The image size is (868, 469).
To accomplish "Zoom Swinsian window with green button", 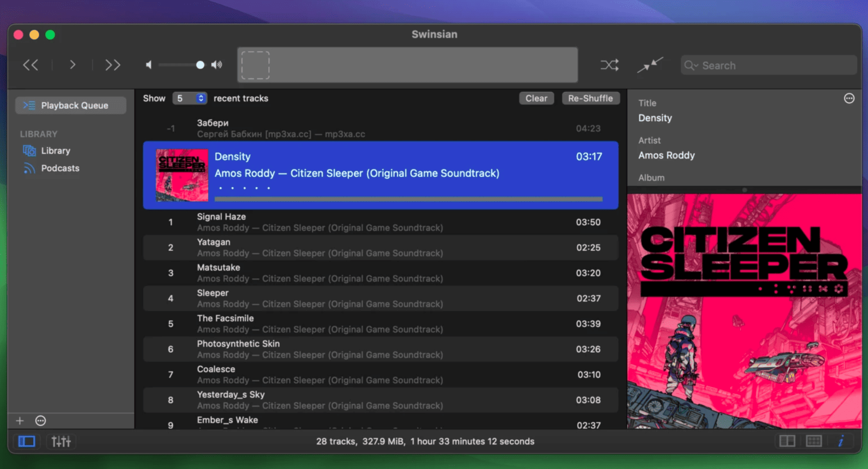I will click(x=50, y=35).
